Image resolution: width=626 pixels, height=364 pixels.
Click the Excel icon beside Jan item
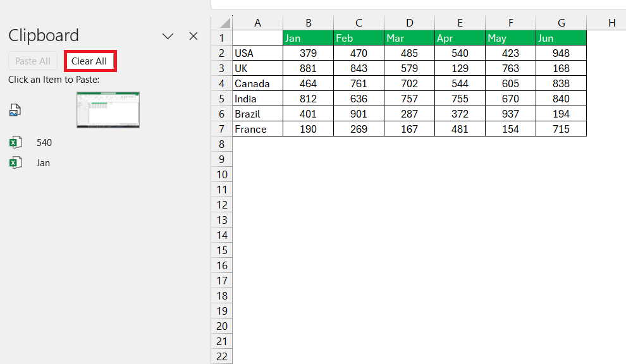pos(15,163)
